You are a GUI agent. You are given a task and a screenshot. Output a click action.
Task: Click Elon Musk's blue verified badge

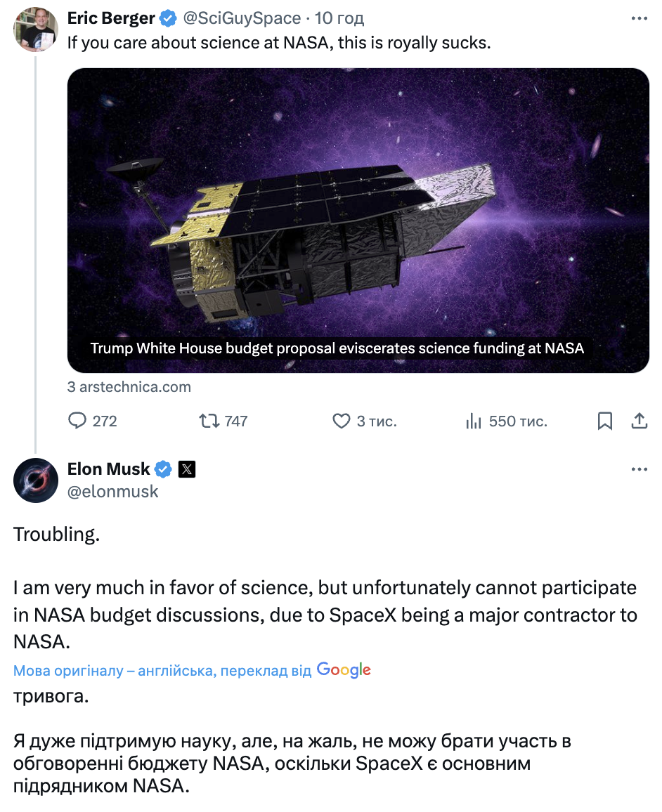[163, 469]
